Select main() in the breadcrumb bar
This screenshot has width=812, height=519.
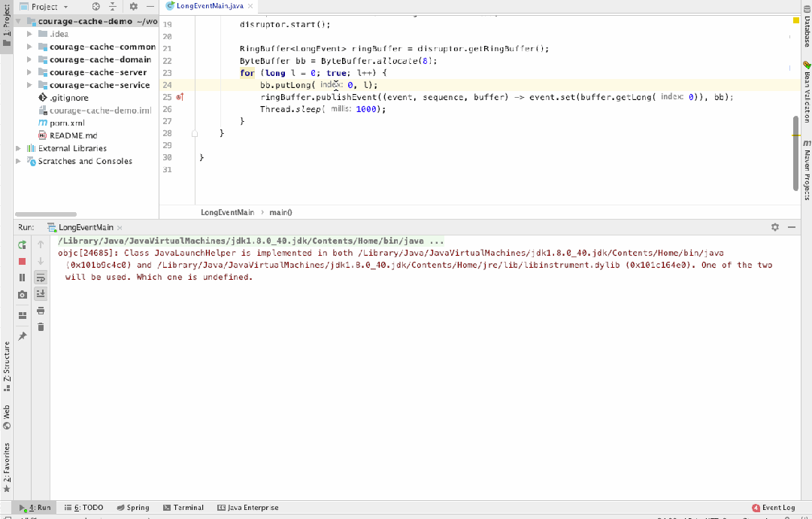(x=280, y=212)
